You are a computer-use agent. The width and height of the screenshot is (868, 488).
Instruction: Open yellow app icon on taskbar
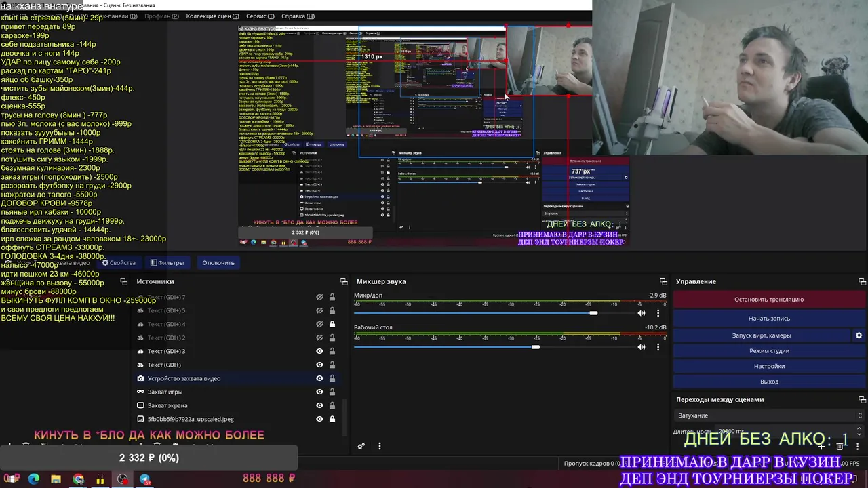100,479
